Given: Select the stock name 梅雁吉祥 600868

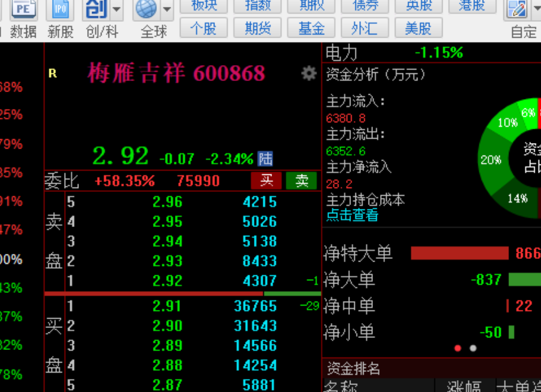Looking at the screenshot, I should click(176, 73).
